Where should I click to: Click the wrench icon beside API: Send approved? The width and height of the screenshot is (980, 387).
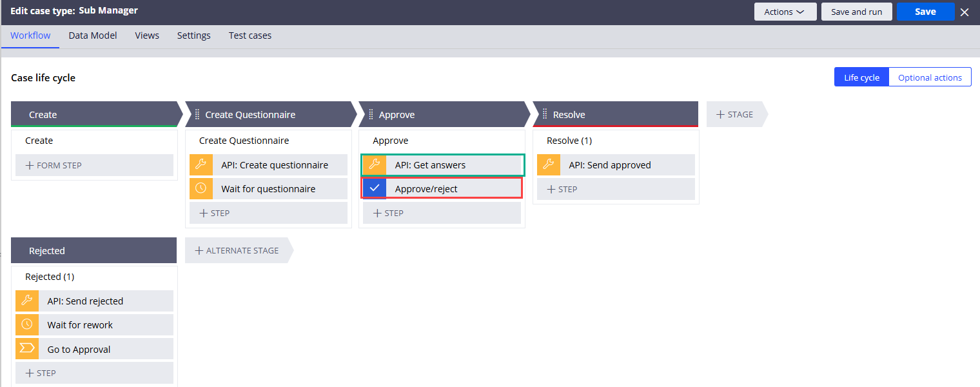point(548,165)
